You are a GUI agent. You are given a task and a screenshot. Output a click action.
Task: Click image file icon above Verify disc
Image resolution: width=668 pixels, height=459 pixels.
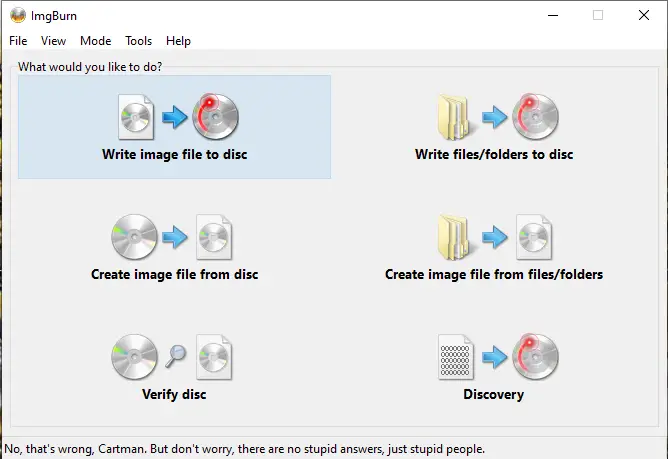click(214, 357)
